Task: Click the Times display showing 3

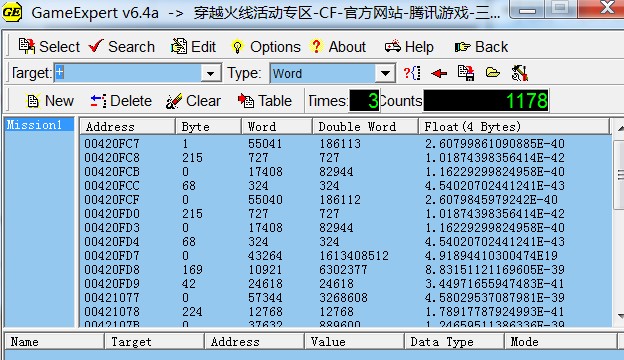Action: pyautogui.click(x=365, y=101)
